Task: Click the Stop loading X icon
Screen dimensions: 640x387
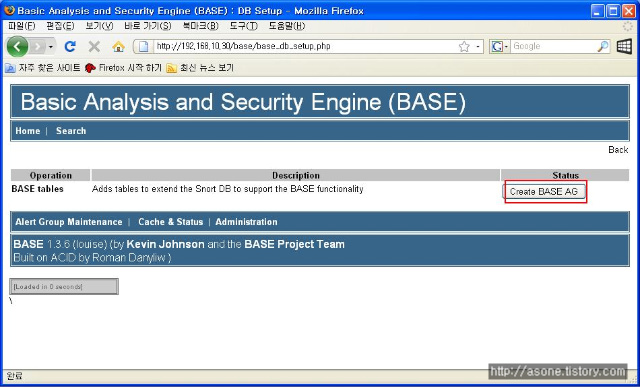Action: pos(94,47)
